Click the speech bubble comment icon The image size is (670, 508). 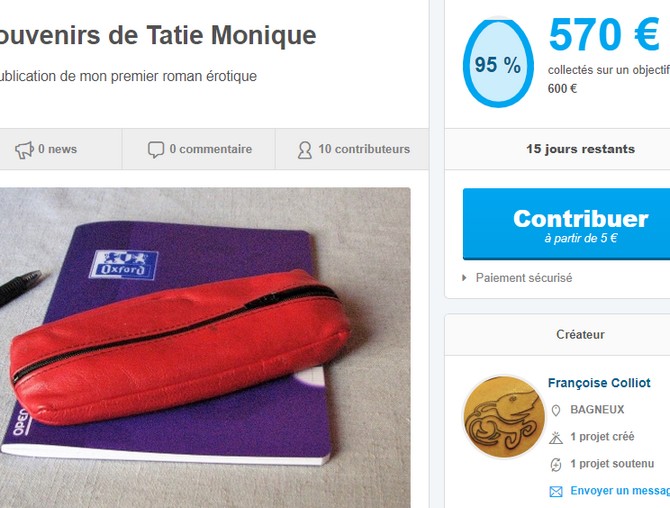click(156, 150)
